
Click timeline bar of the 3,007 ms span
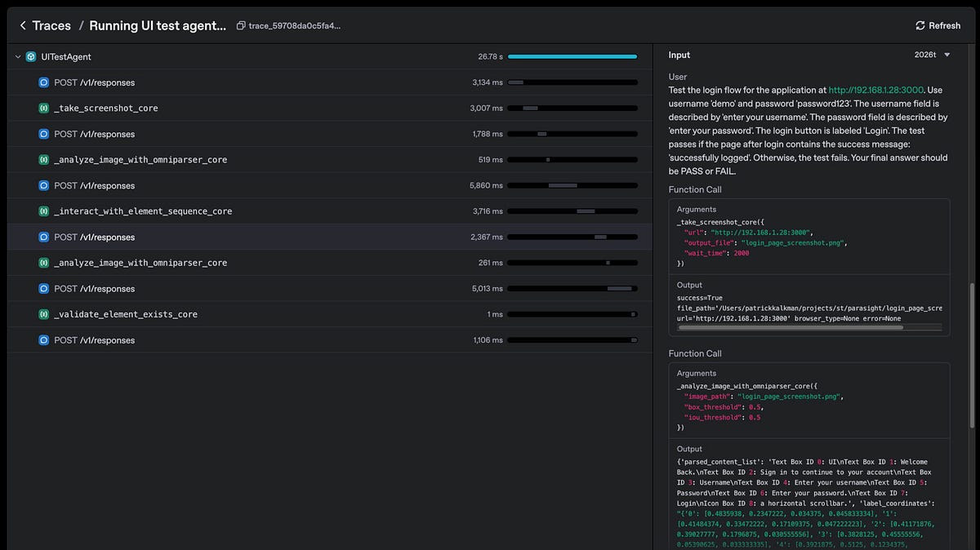click(530, 109)
